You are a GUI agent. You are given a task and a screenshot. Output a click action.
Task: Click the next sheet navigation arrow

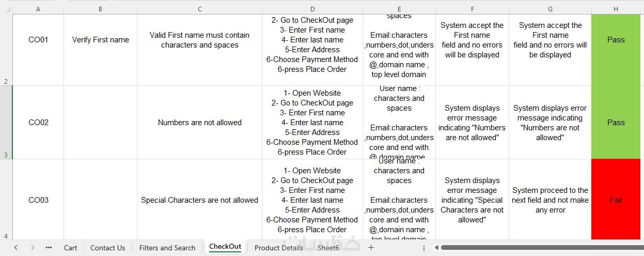(33, 248)
